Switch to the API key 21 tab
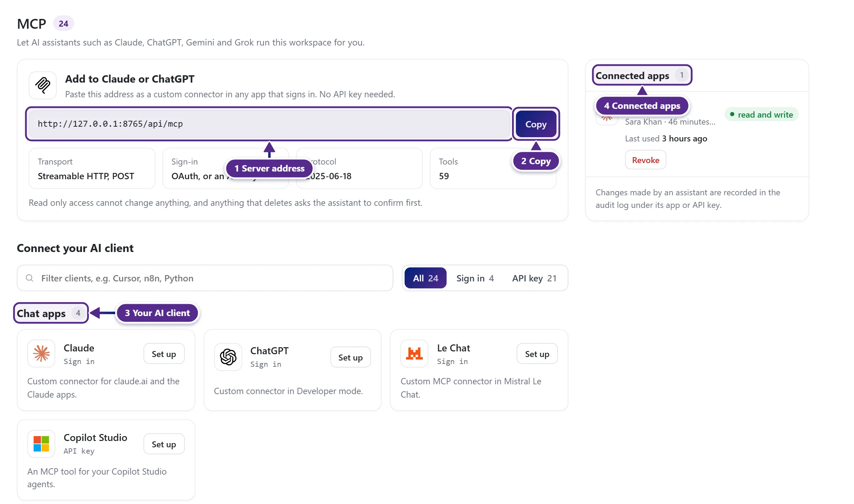Screen dimensions: 854x504 pyautogui.click(x=534, y=278)
